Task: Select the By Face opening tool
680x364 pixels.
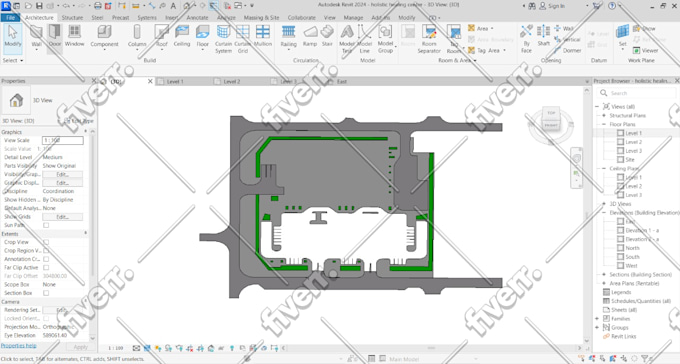Action: click(526, 39)
